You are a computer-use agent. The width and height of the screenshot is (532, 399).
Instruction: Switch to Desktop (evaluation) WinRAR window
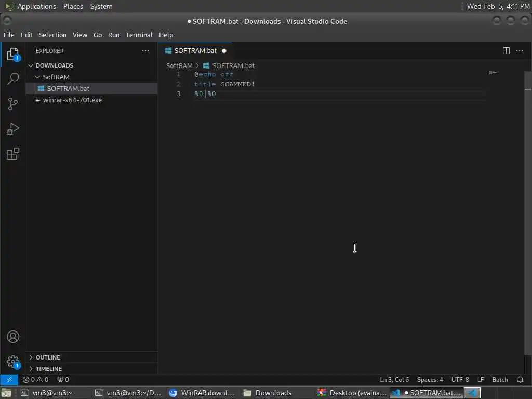(x=352, y=393)
